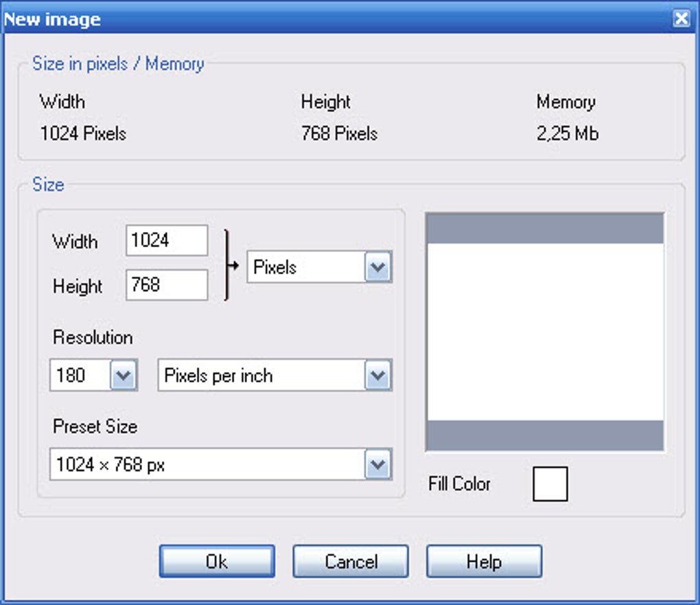The image size is (700, 605).
Task: Expand the 180 resolution value dropdown
Action: (x=123, y=376)
